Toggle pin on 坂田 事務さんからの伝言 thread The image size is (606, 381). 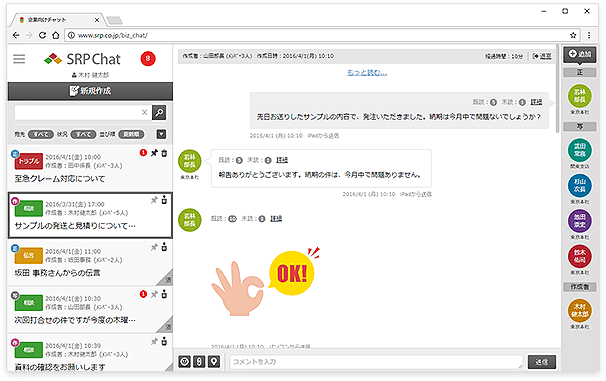[154, 247]
